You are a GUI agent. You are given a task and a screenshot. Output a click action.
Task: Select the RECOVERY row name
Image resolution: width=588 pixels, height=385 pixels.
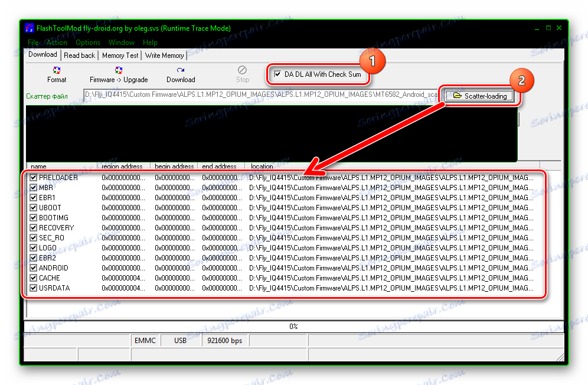click(57, 228)
